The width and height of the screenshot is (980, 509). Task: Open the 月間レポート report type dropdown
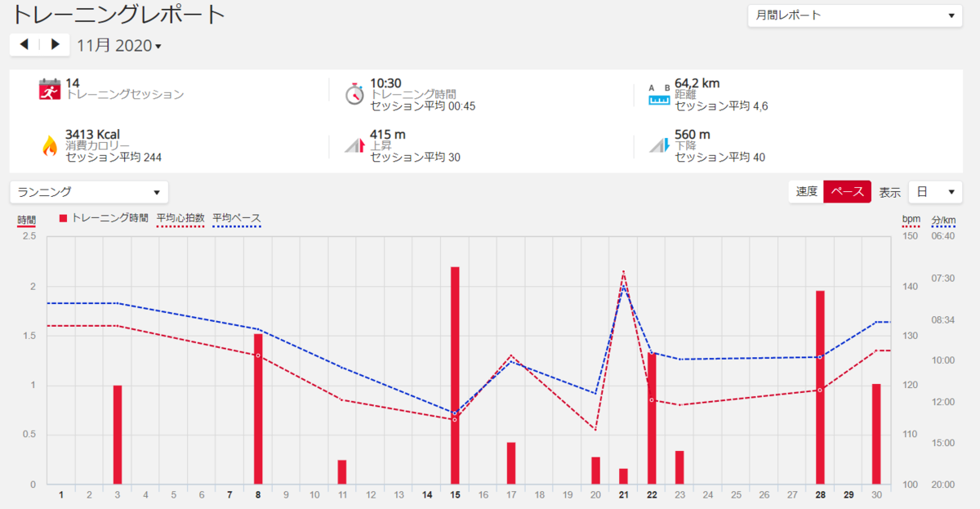click(855, 16)
